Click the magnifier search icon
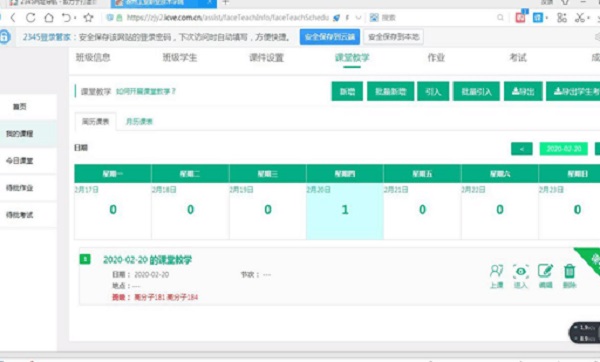The width and height of the screenshot is (600, 362). coord(500,18)
